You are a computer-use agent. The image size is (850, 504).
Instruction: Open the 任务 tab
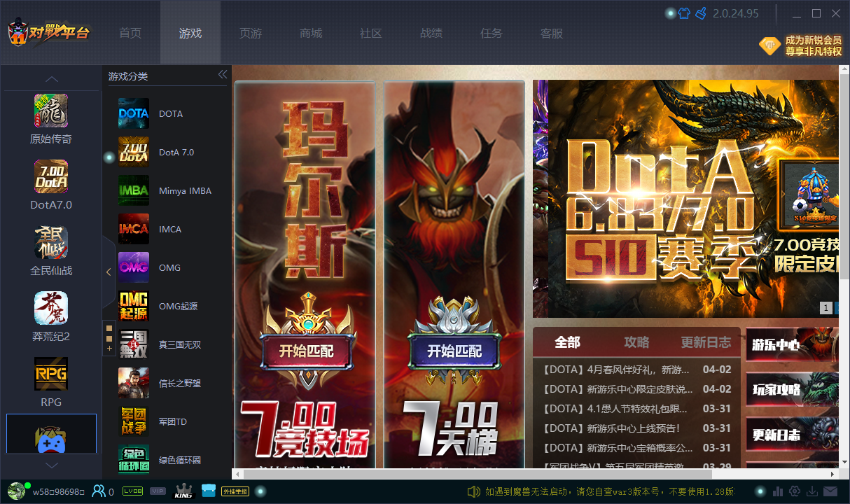(x=492, y=33)
